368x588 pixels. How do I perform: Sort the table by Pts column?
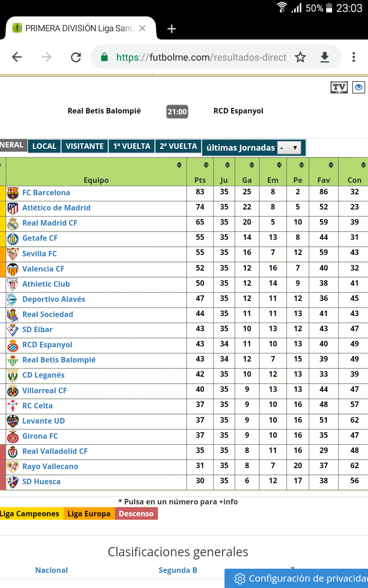[206, 165]
